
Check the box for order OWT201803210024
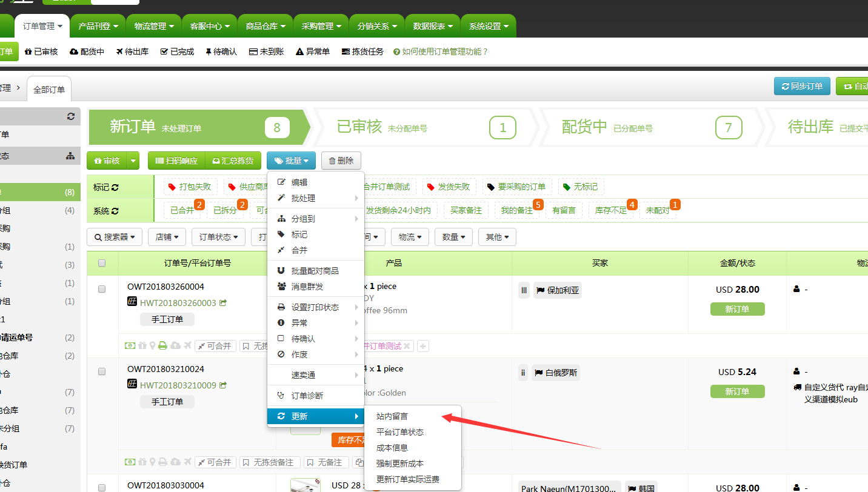(102, 371)
